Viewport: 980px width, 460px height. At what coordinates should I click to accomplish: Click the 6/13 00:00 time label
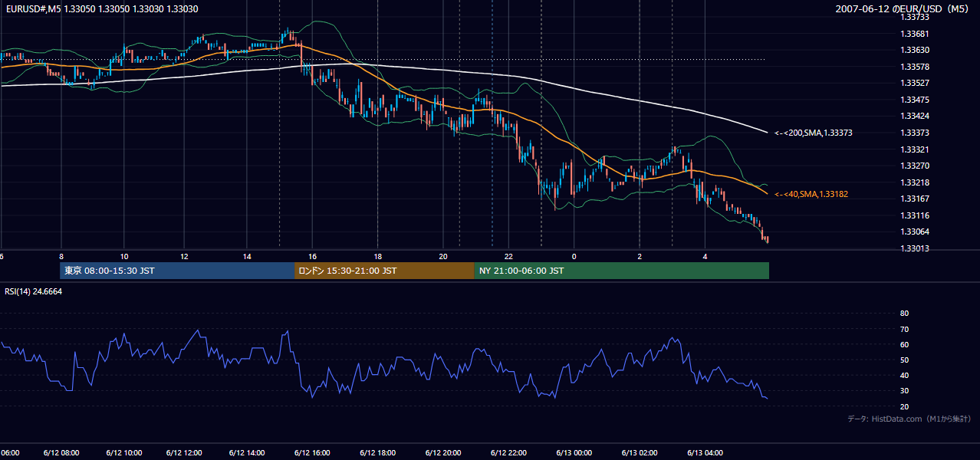[x=574, y=452]
